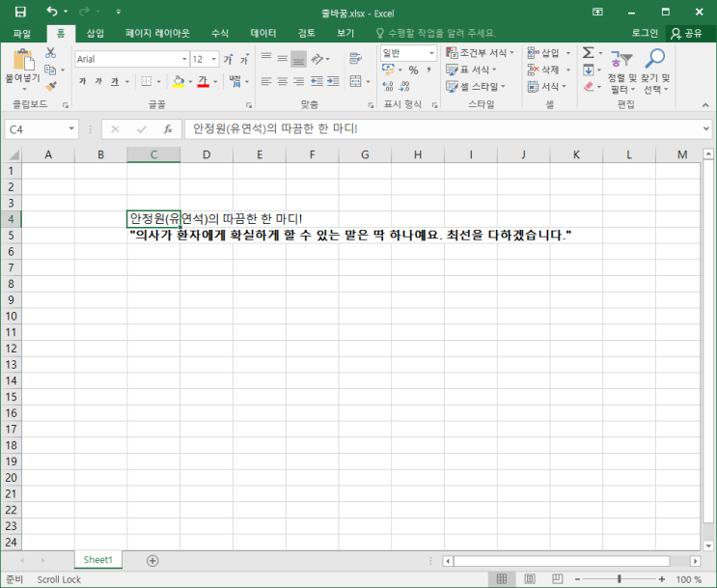Decrease decimal places
Screen dimensions: 717x588
[x=404, y=86]
